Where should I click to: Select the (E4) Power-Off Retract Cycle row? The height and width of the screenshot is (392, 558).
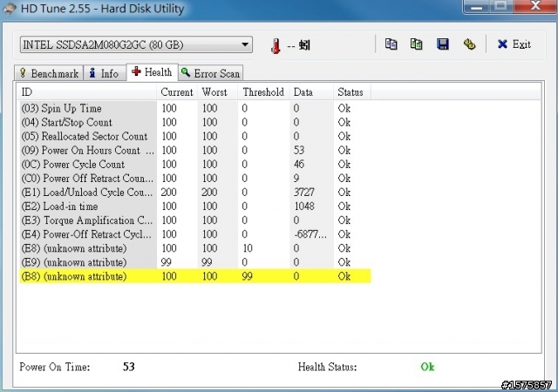point(195,234)
